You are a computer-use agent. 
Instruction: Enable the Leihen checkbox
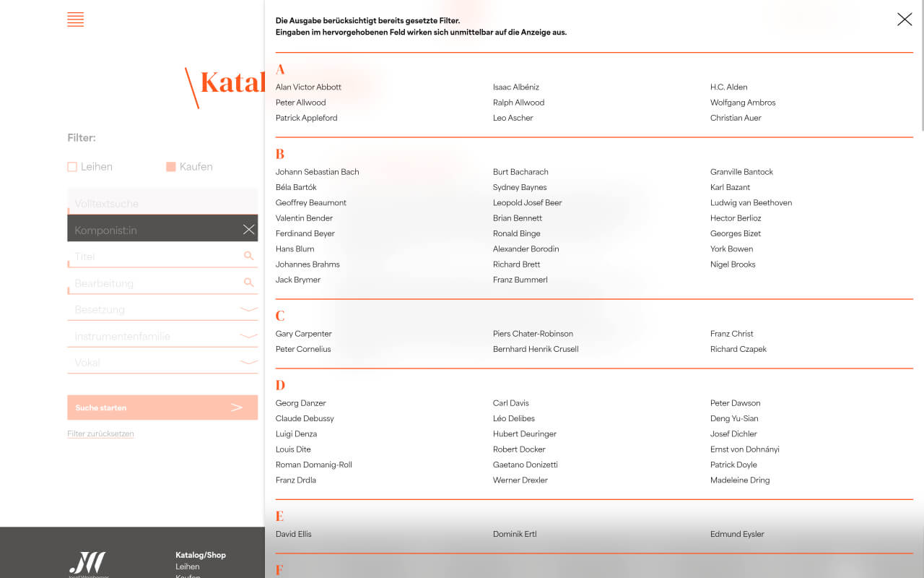click(72, 167)
